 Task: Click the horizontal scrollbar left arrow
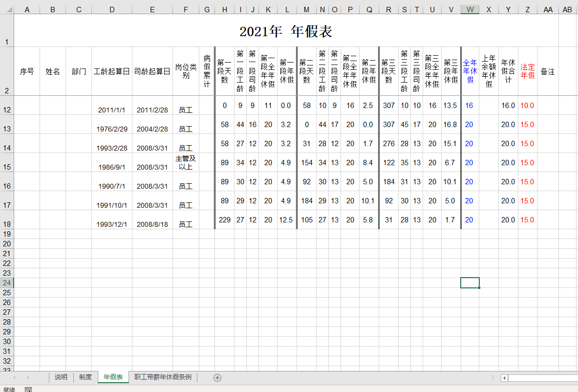(x=504, y=378)
